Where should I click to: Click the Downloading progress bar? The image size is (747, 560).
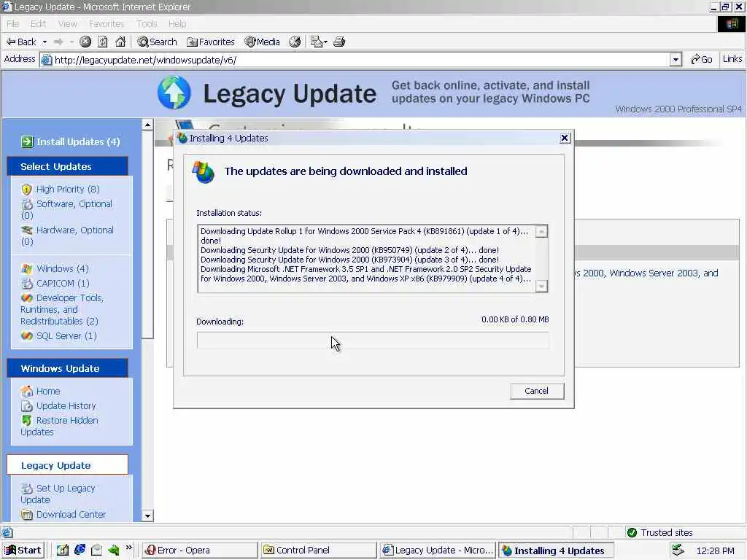pos(373,341)
